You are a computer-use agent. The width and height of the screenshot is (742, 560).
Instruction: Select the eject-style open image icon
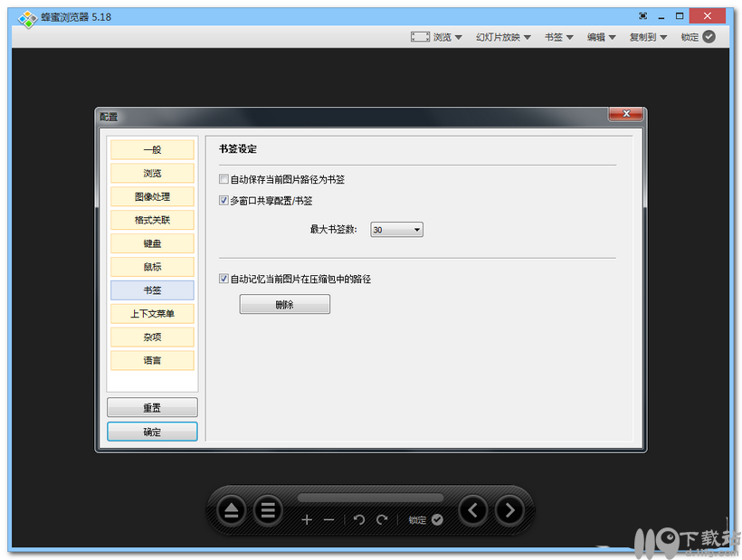(x=232, y=509)
